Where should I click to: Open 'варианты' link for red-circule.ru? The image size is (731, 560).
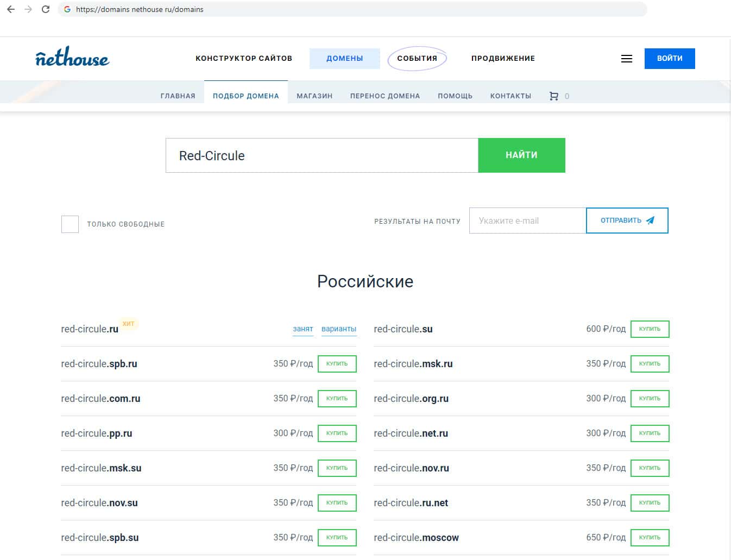coord(338,329)
